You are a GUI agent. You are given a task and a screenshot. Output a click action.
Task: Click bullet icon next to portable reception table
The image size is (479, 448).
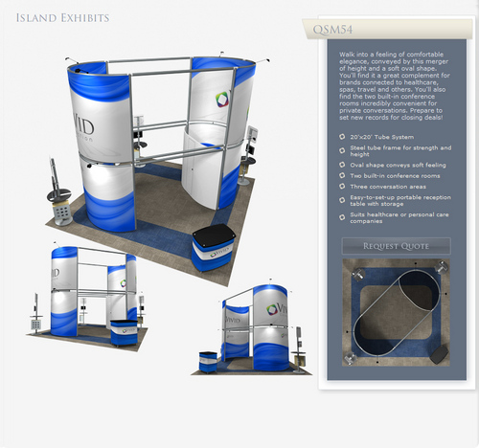point(342,200)
